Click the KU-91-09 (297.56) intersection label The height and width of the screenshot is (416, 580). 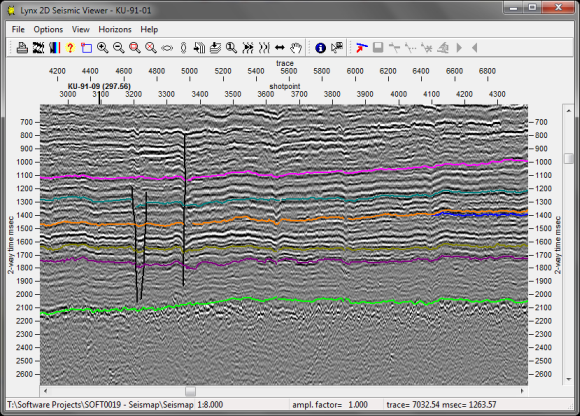click(x=99, y=86)
